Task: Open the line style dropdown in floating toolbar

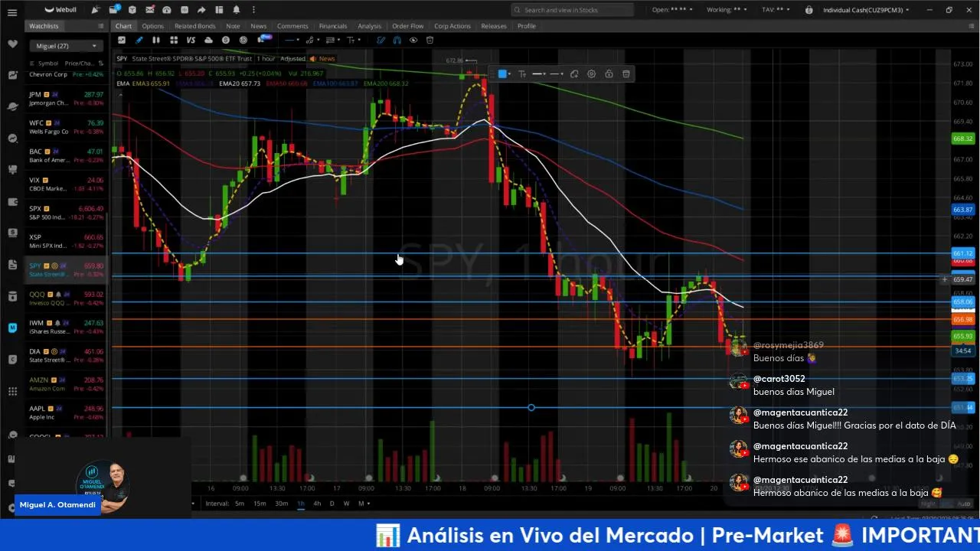Action: click(x=557, y=74)
